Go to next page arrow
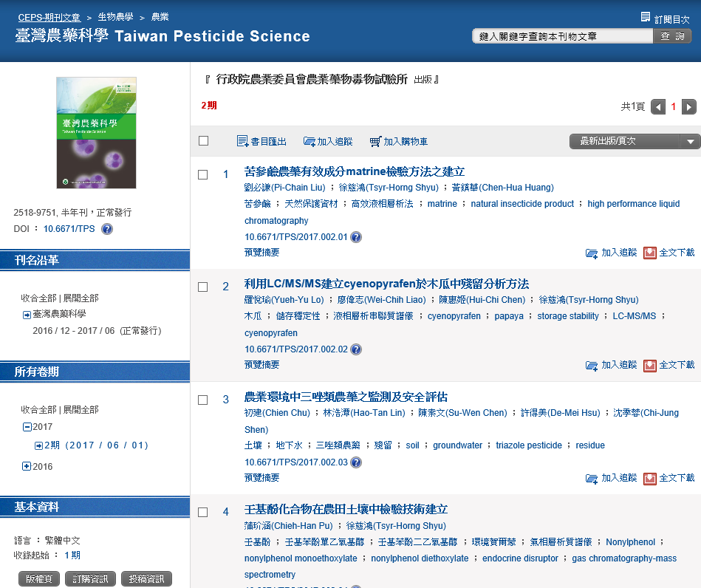The height and width of the screenshot is (588, 701). (x=689, y=107)
